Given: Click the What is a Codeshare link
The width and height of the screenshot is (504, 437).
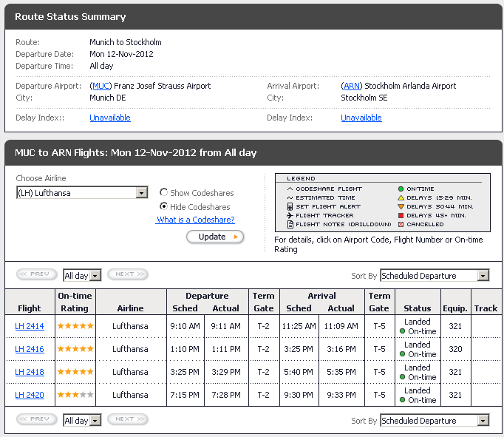Looking at the screenshot, I should pos(195,220).
